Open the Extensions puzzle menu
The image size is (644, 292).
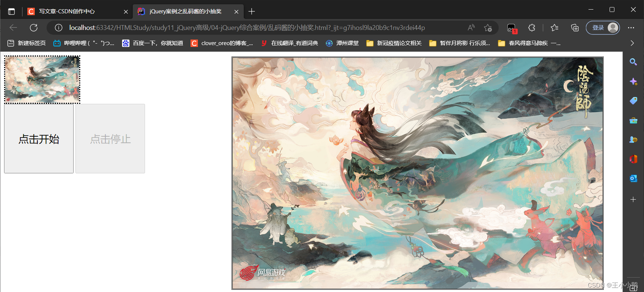pos(532,28)
